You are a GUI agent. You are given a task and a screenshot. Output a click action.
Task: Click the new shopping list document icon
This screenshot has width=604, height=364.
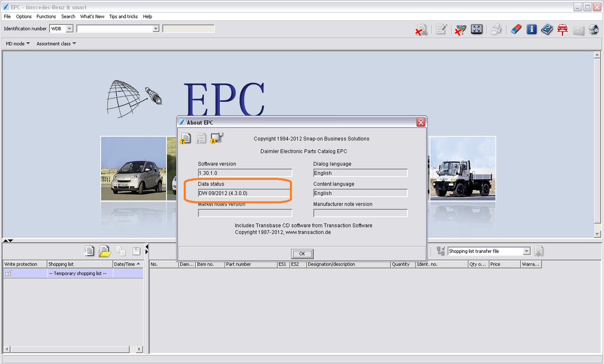pos(89,251)
